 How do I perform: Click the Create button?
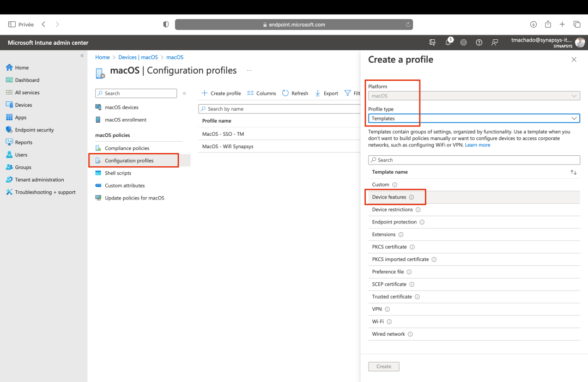(x=383, y=366)
